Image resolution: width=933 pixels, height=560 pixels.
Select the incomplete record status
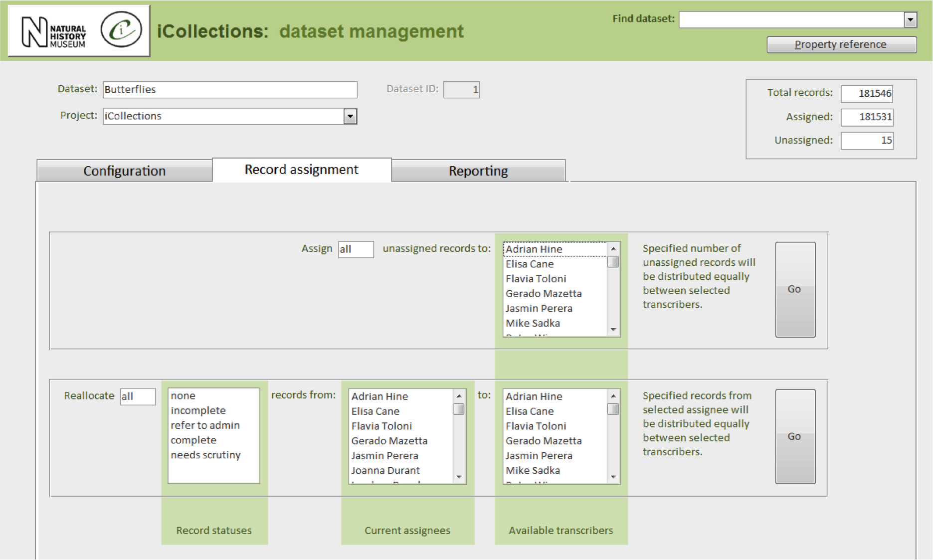[x=213, y=410]
